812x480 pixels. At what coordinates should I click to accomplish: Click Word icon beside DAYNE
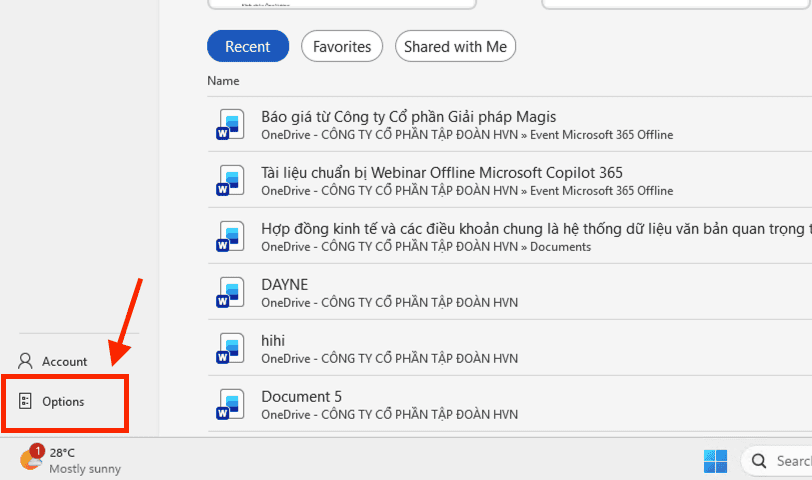(230, 292)
